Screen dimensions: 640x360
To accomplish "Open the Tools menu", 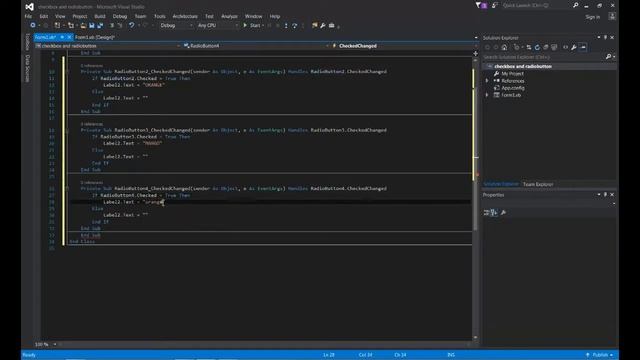I will 160,16.
